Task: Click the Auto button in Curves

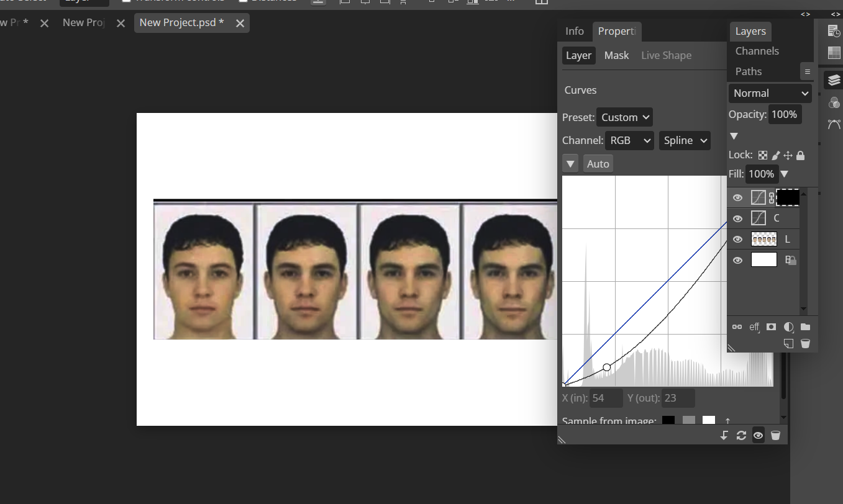Action: tap(598, 164)
